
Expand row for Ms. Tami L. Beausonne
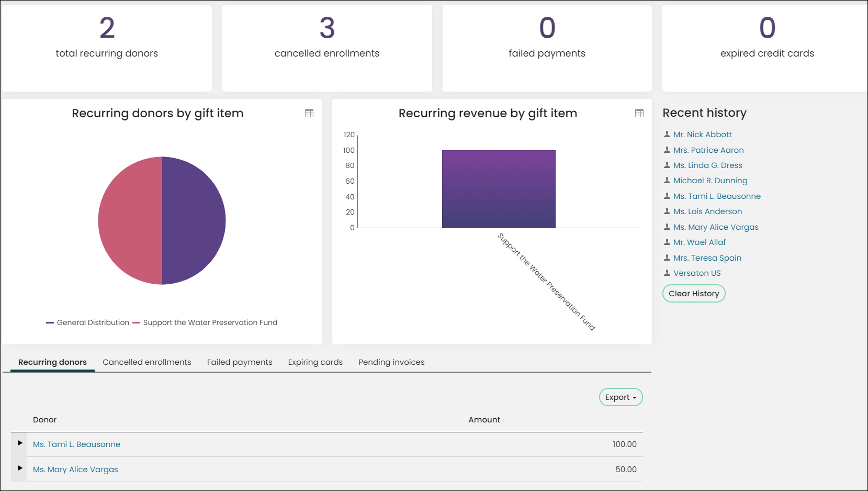(20, 443)
